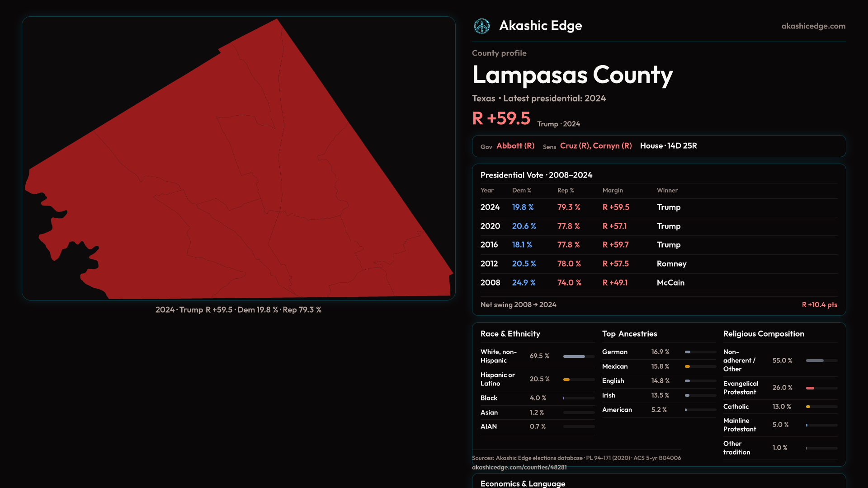The width and height of the screenshot is (868, 488).
Task: Open akashicedge.com/counties/48281 source link
Action: point(519,467)
